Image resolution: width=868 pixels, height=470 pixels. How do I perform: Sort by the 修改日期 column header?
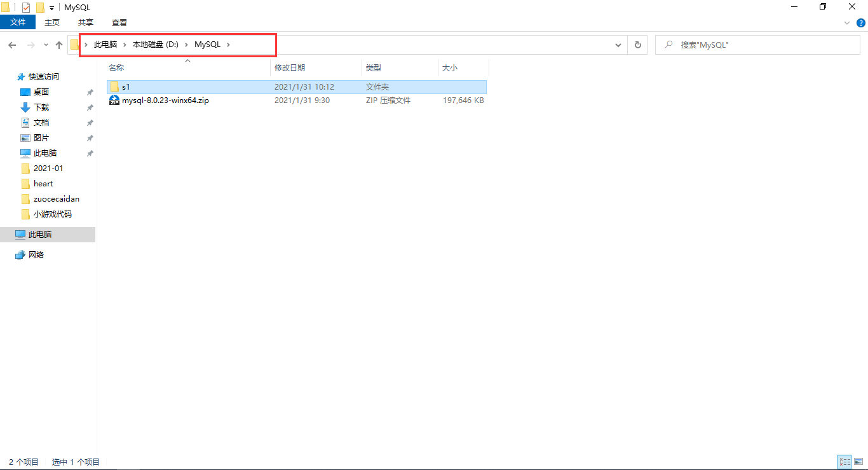pyautogui.click(x=316, y=67)
